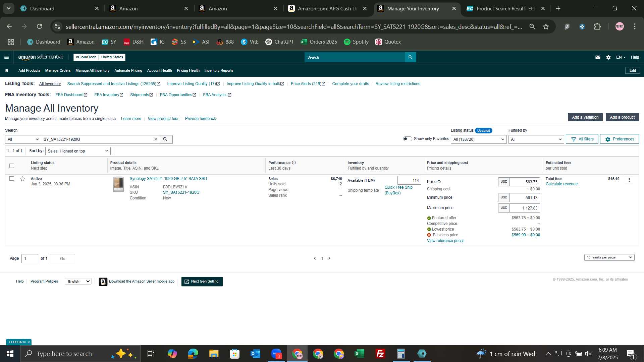Image resolution: width=644 pixels, height=362 pixels.
Task: Open the Listing status dropdown All (133720)
Action: [479, 139]
